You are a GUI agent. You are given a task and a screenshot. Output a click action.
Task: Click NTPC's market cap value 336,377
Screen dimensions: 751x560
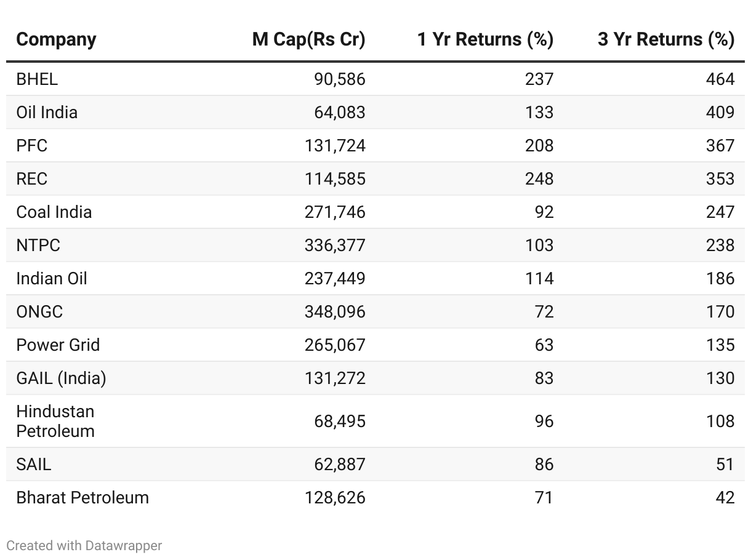(335, 245)
